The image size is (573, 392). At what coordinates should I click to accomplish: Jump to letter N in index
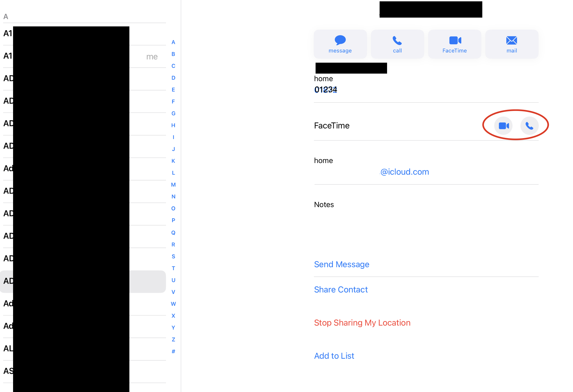pyautogui.click(x=173, y=197)
